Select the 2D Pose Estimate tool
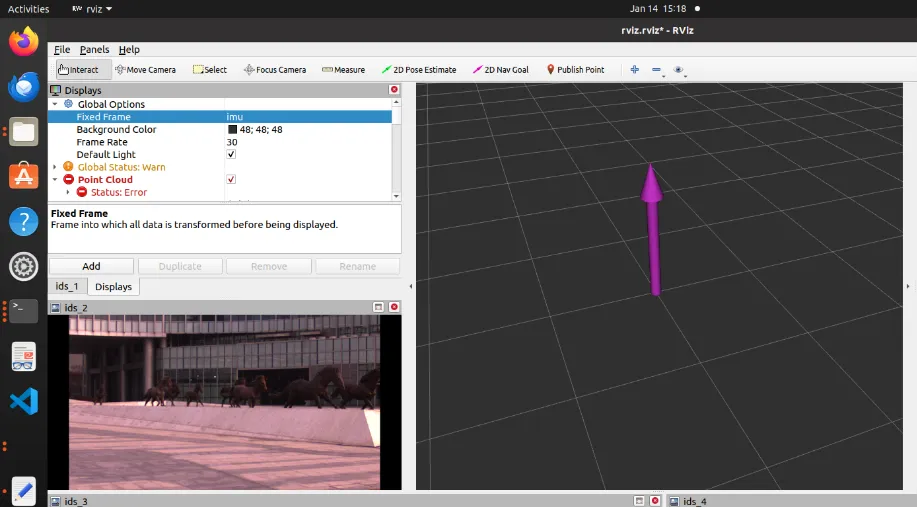The image size is (918, 507). pos(419,70)
